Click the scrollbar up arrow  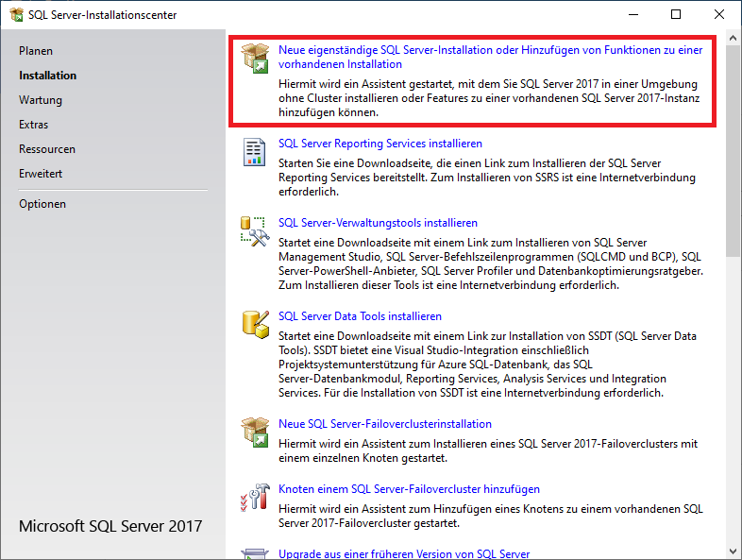pos(733,38)
